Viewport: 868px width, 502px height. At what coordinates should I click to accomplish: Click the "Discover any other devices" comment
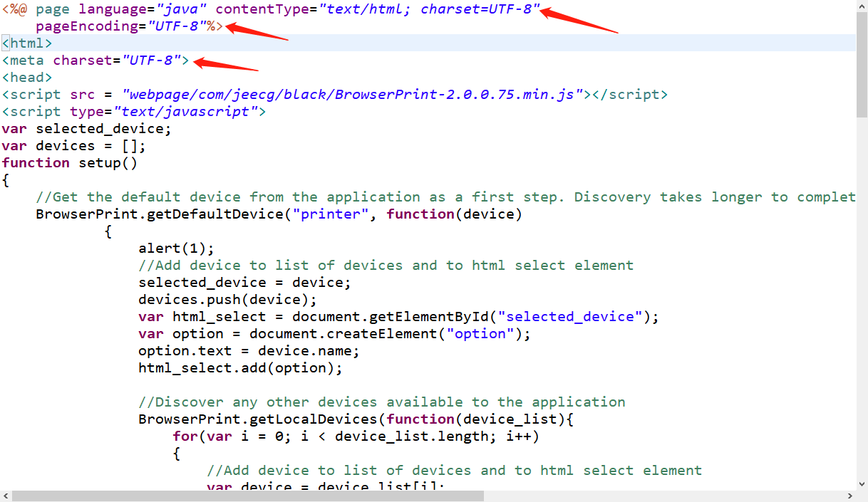(382, 402)
